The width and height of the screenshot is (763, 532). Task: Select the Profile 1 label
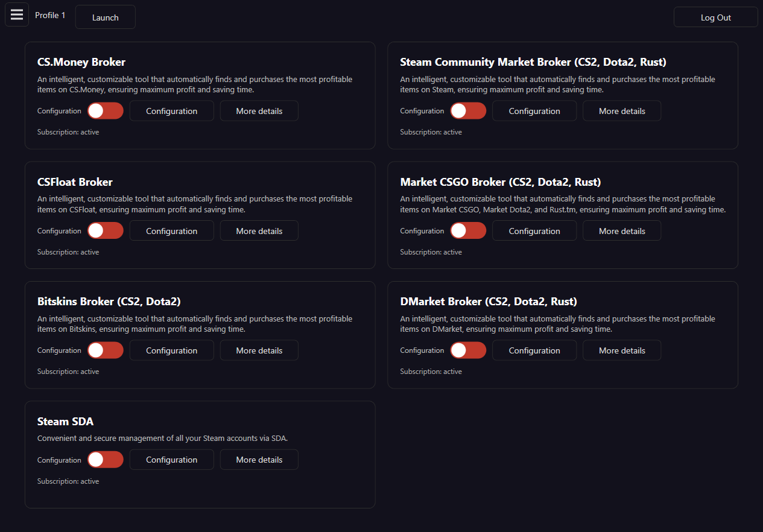pyautogui.click(x=50, y=16)
